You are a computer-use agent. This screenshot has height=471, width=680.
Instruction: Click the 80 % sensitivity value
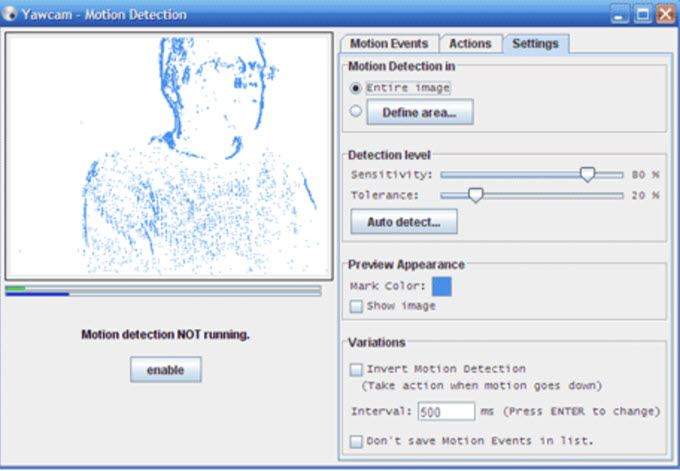point(645,175)
